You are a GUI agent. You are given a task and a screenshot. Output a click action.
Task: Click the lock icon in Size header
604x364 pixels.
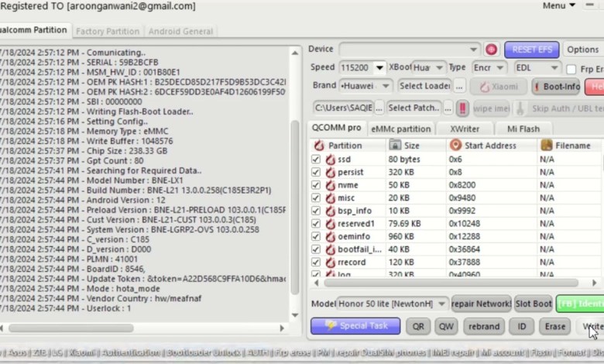tap(395, 146)
